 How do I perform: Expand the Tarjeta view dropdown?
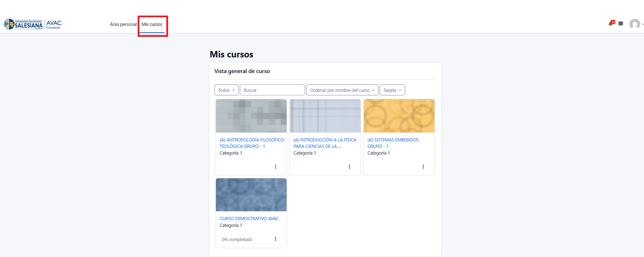392,90
